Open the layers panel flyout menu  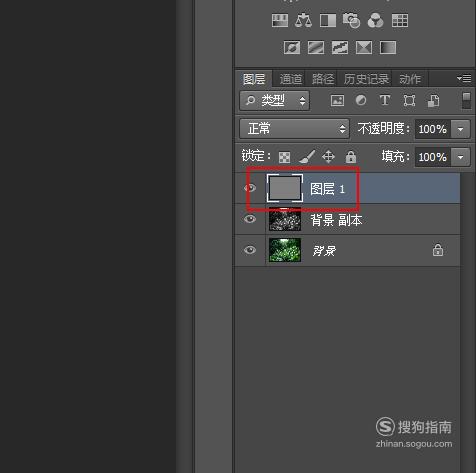point(464,79)
